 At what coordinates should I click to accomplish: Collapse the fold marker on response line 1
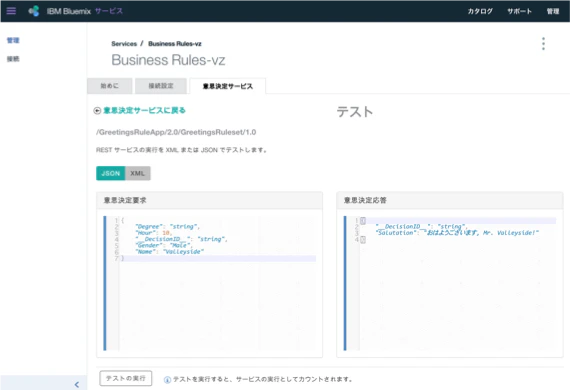[363, 220]
